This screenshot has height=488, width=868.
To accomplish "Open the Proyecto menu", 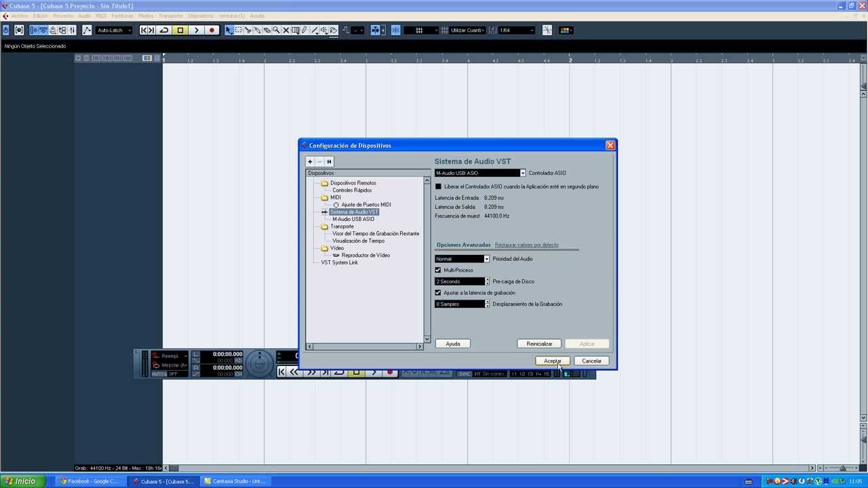I will click(x=64, y=16).
